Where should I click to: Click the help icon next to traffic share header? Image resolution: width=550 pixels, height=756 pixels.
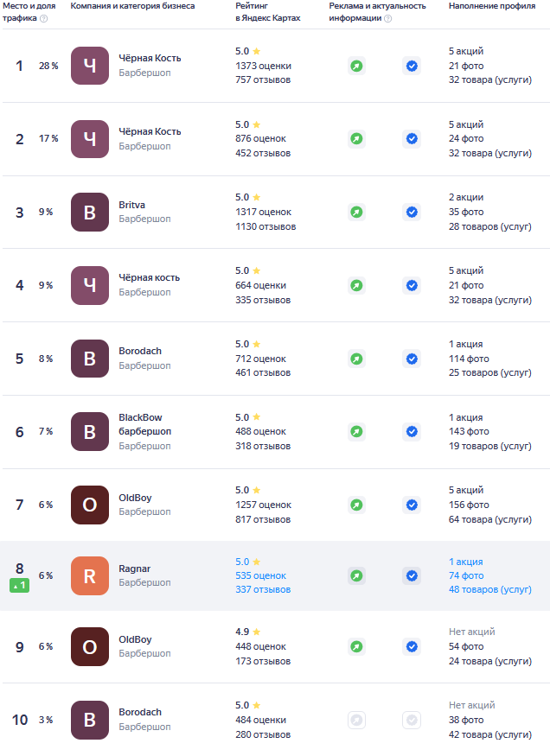43,18
